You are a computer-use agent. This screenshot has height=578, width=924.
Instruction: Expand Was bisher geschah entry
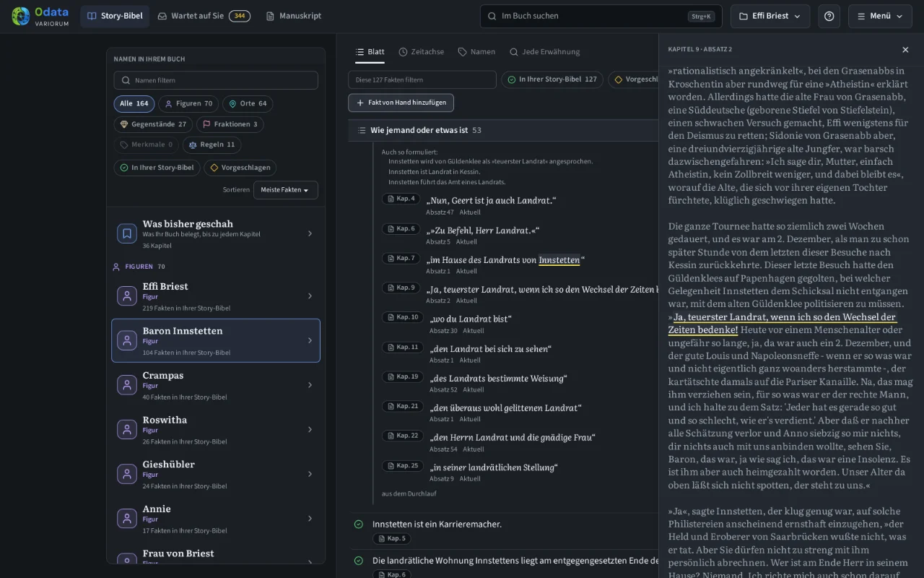tap(310, 233)
